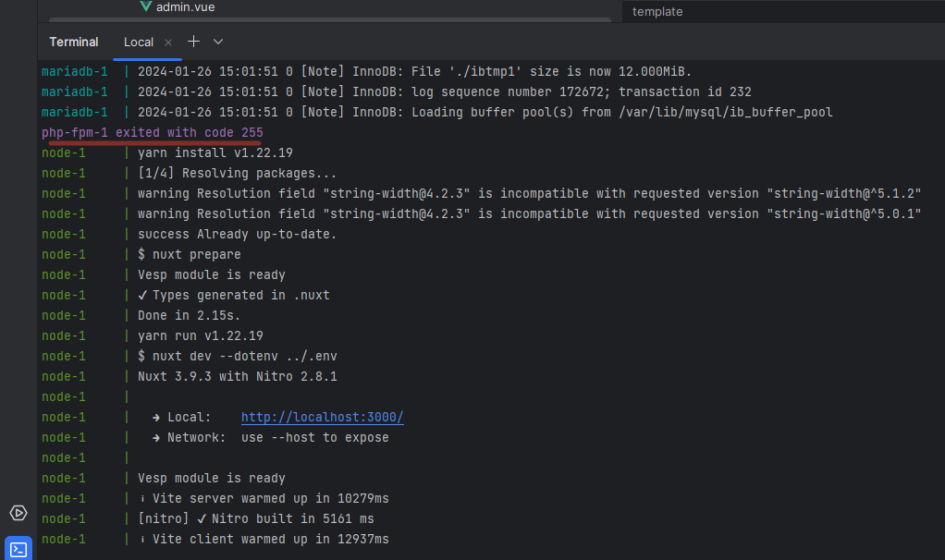
Task: Select the admin.vue file
Action: coord(185,6)
